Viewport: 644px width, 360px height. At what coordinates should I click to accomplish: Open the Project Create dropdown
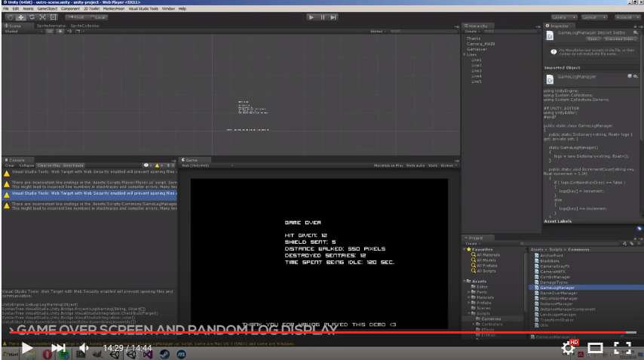472,243
